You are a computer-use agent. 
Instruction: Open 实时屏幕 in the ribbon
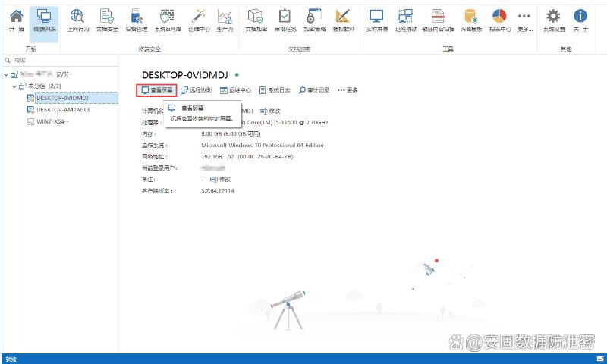pyautogui.click(x=376, y=20)
